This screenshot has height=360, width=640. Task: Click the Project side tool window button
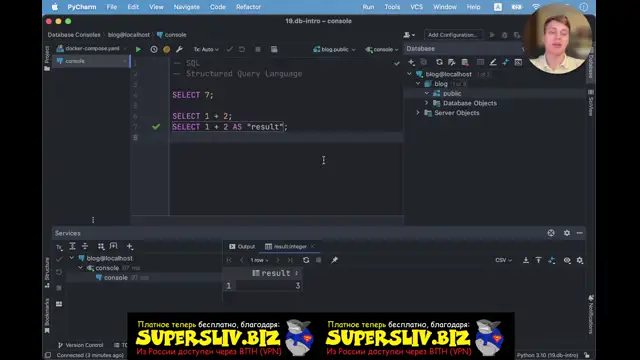[47, 58]
